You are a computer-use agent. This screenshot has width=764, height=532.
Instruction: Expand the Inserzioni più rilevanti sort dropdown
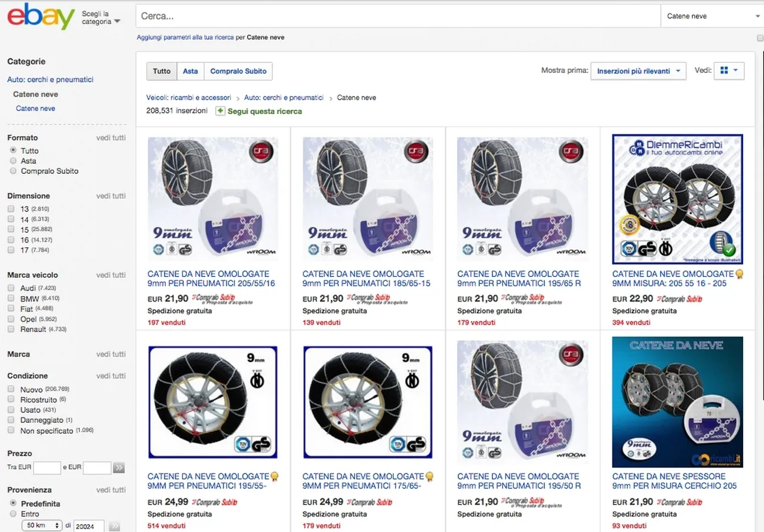[x=638, y=71]
